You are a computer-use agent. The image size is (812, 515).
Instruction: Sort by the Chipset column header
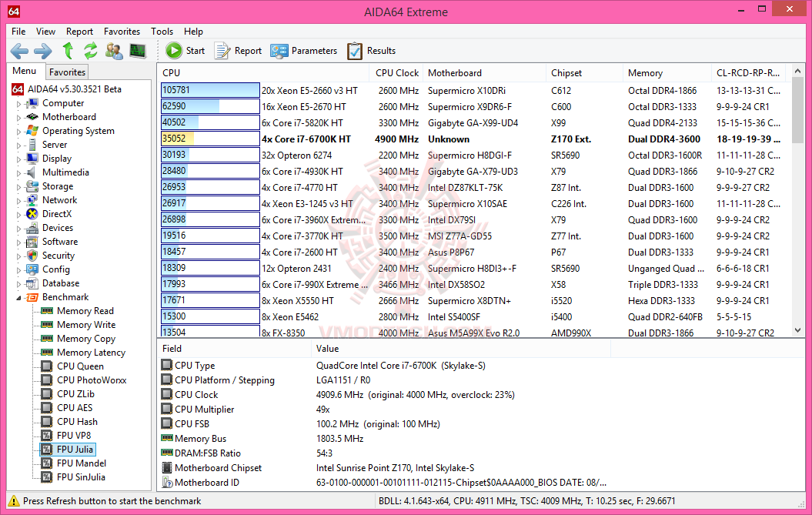pyautogui.click(x=584, y=73)
